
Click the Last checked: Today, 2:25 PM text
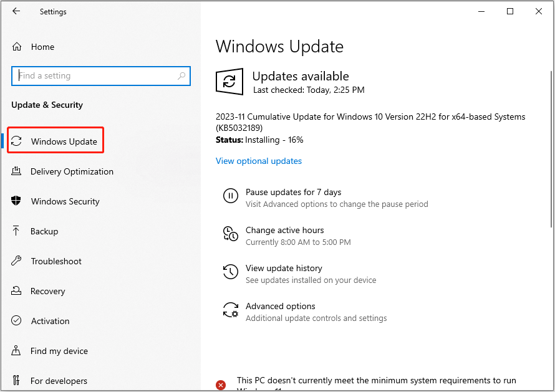tap(309, 90)
